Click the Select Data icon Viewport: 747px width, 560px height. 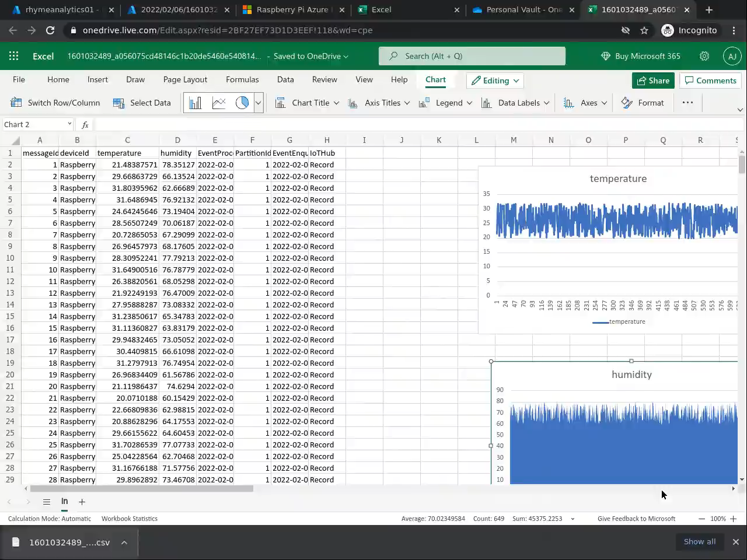coord(118,103)
